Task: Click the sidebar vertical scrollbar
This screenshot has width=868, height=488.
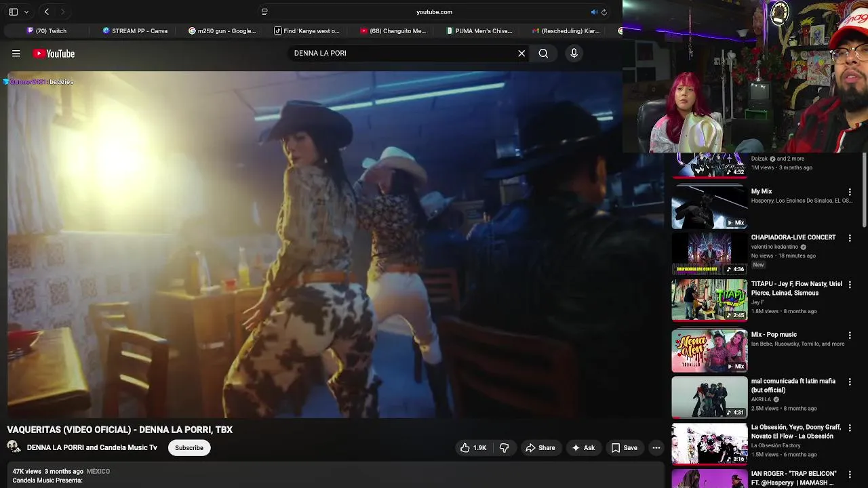Action: coord(864,190)
